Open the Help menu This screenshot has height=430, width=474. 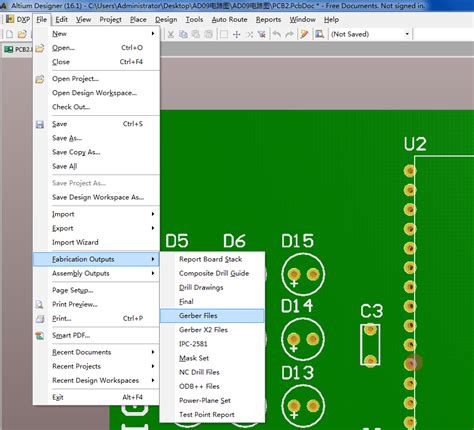click(331, 20)
